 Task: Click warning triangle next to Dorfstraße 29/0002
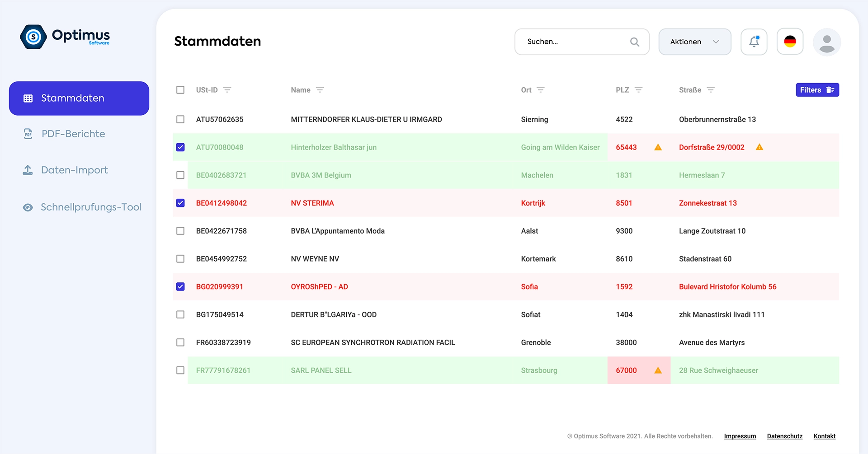click(759, 147)
